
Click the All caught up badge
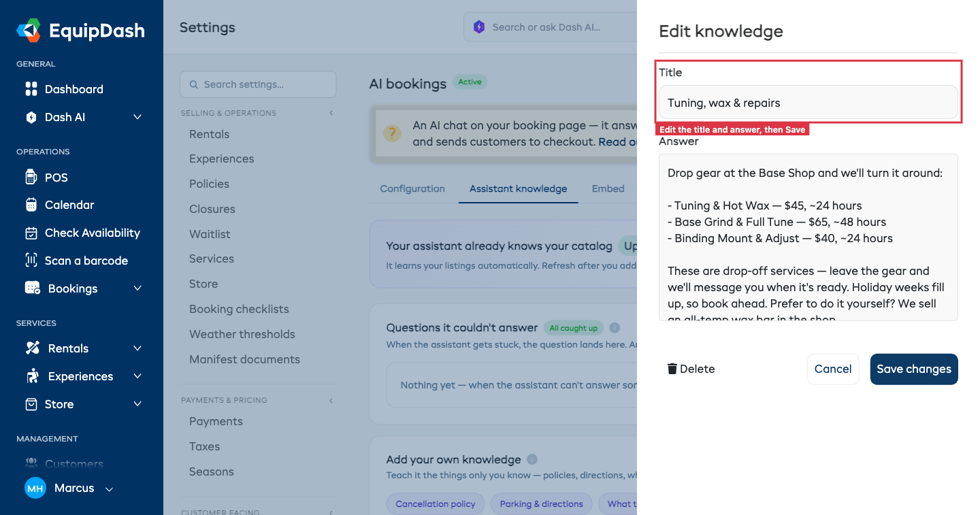pyautogui.click(x=573, y=328)
